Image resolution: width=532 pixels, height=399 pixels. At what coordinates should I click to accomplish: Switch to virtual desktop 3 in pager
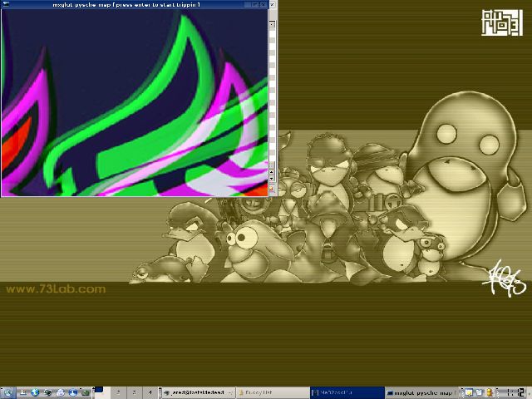coord(134,392)
